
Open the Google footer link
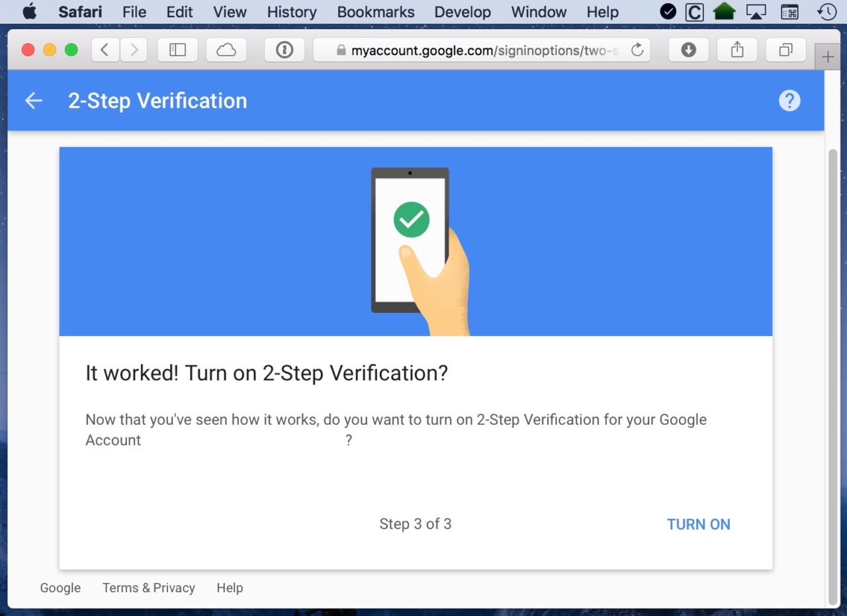[x=60, y=588]
